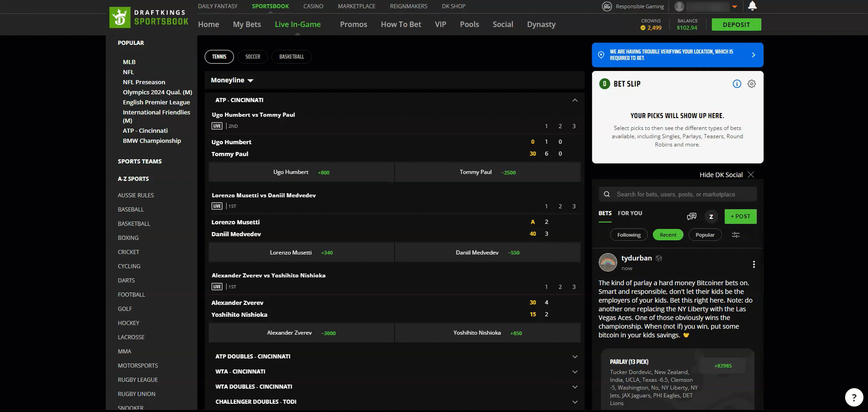Select the Following feed filter
The height and width of the screenshot is (412, 868).
(x=629, y=235)
